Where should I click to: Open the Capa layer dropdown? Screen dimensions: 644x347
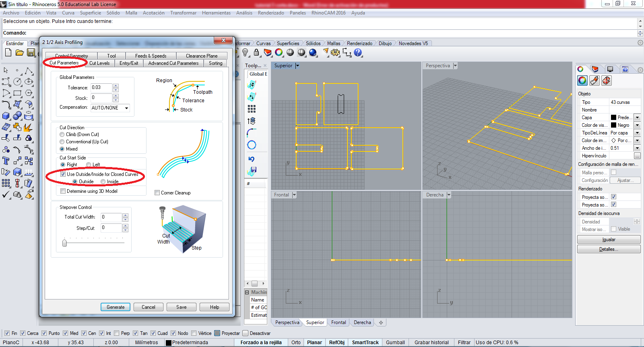tap(637, 118)
